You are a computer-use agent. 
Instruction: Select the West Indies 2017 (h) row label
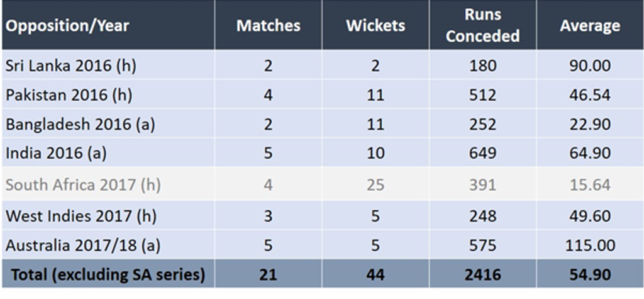[80, 216]
